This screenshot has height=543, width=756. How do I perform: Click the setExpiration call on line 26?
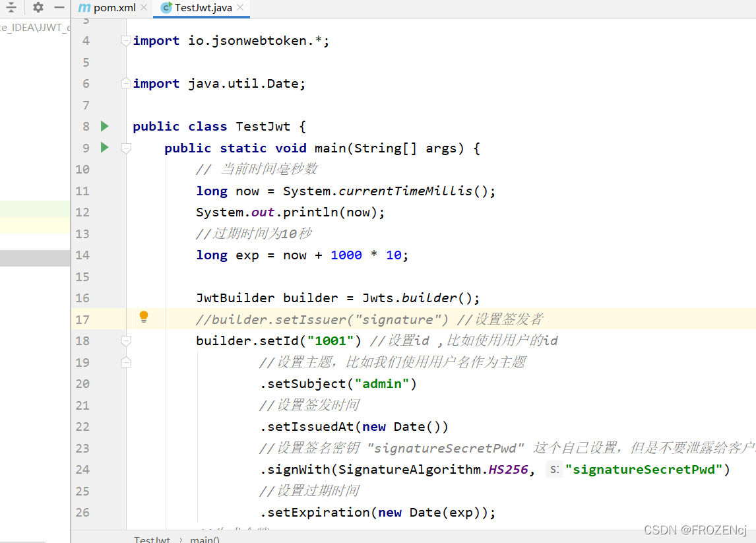pos(377,512)
